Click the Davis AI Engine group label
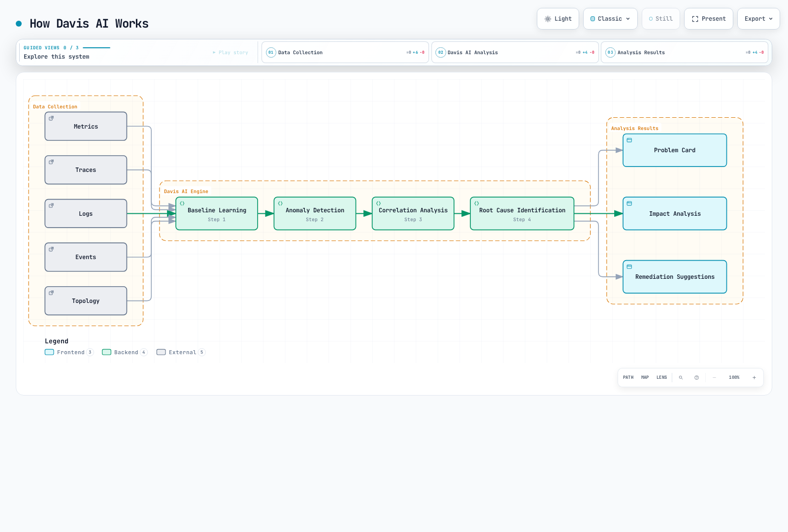 [x=186, y=192]
